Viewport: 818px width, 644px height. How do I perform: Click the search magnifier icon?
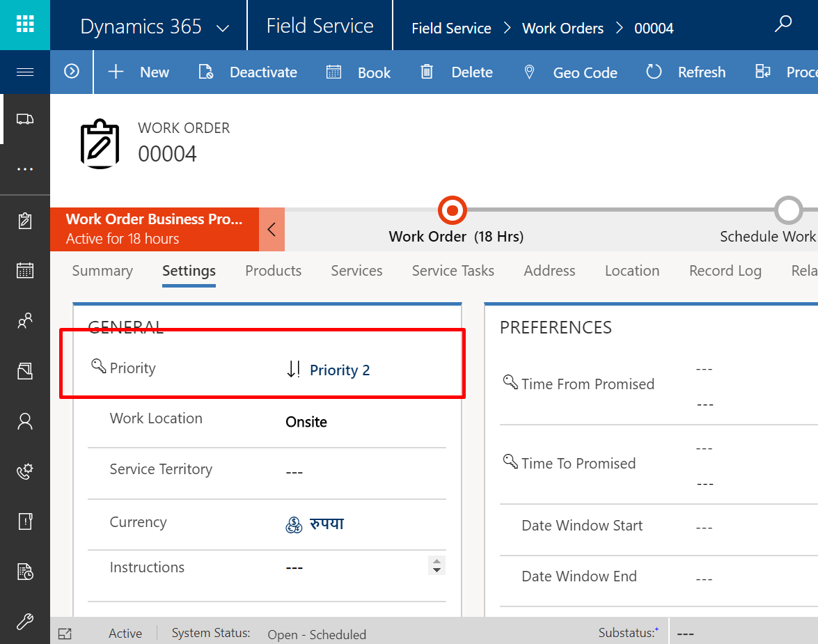click(783, 25)
